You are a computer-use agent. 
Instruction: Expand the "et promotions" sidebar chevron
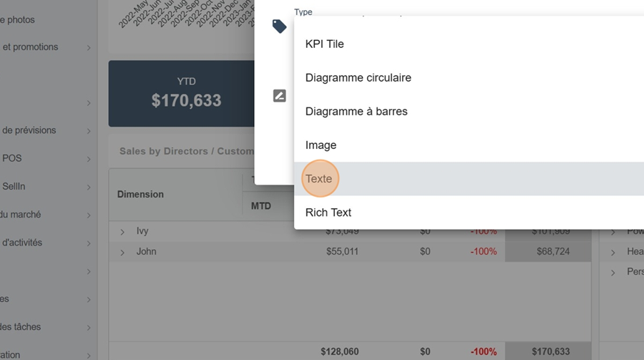click(x=89, y=48)
